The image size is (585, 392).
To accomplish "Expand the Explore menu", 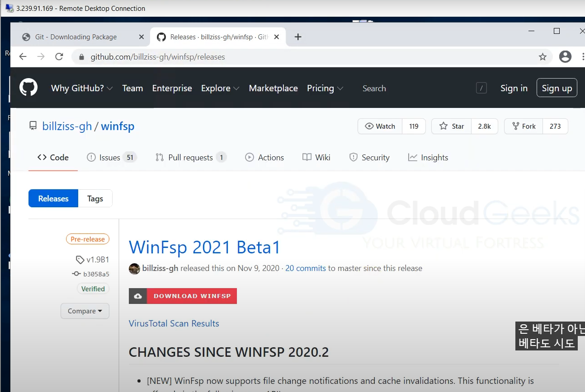I will pos(220,89).
